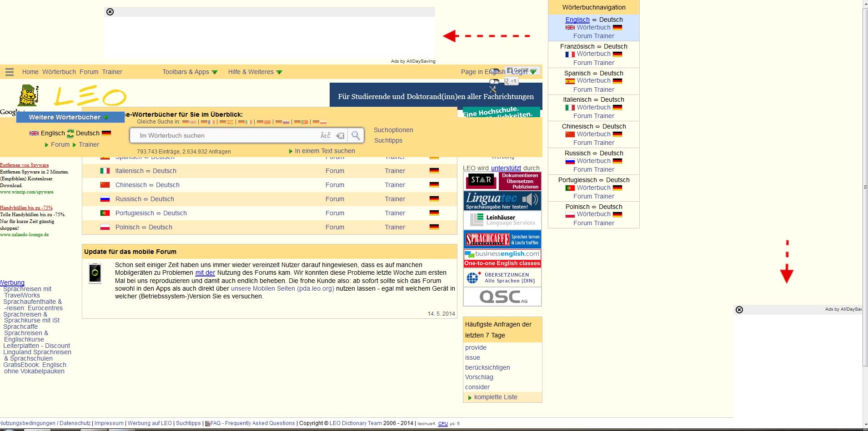This screenshot has height=431, width=868.
Task: Click Facebook Gefällt mir button
Action: [522, 70]
